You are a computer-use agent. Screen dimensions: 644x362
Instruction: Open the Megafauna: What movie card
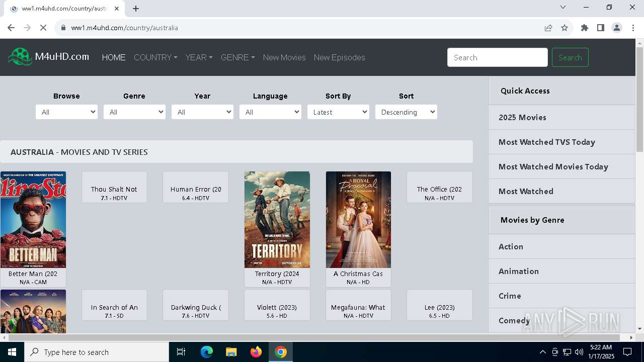[x=358, y=305]
